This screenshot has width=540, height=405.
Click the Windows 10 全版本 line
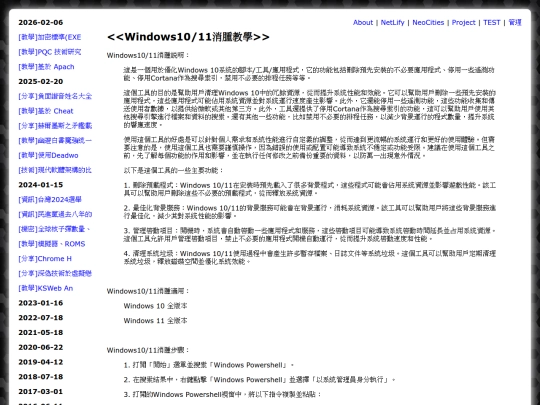point(155,306)
